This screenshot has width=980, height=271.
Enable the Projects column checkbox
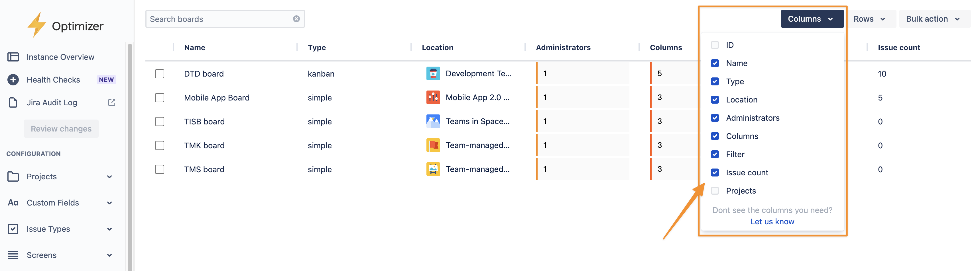point(715,190)
